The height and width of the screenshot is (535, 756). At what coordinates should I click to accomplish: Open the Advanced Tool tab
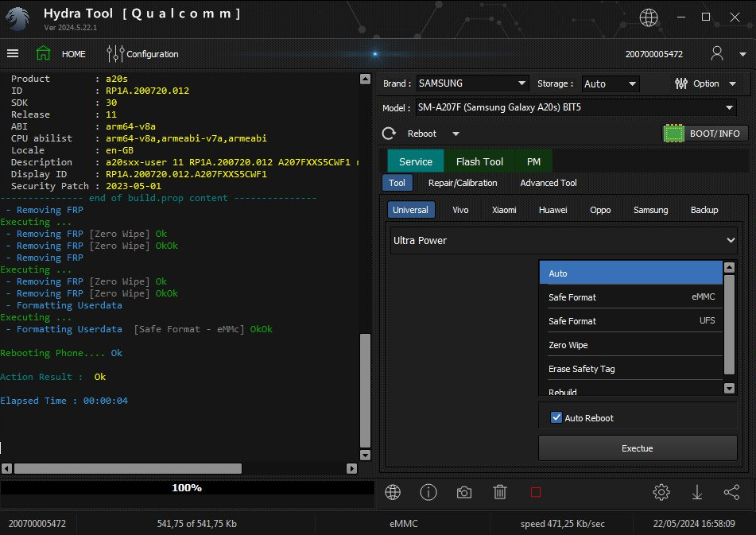(x=549, y=183)
